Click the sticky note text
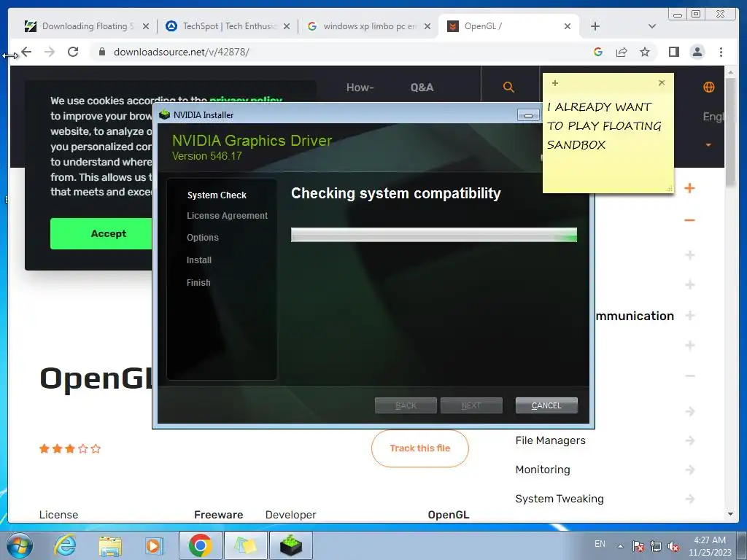The width and height of the screenshot is (747, 560). [x=603, y=125]
